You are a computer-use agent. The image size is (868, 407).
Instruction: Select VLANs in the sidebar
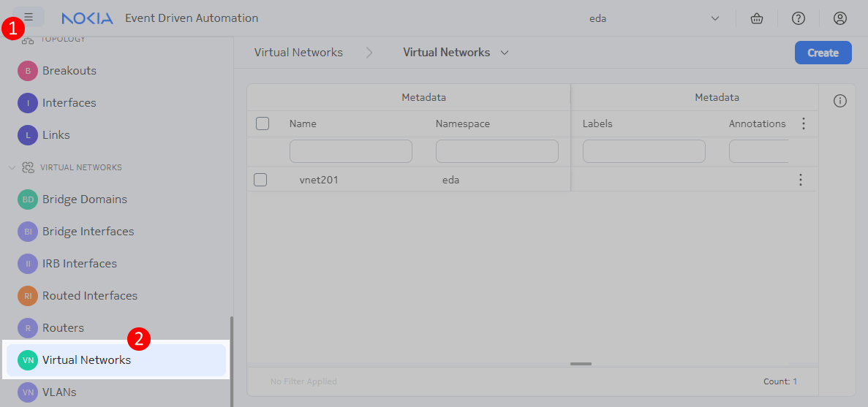59,392
